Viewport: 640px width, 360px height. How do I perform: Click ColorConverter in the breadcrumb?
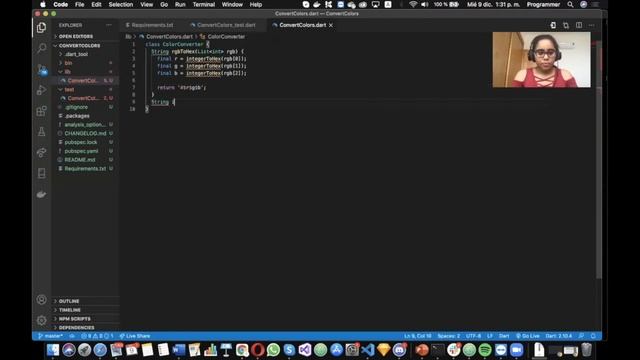click(x=226, y=36)
